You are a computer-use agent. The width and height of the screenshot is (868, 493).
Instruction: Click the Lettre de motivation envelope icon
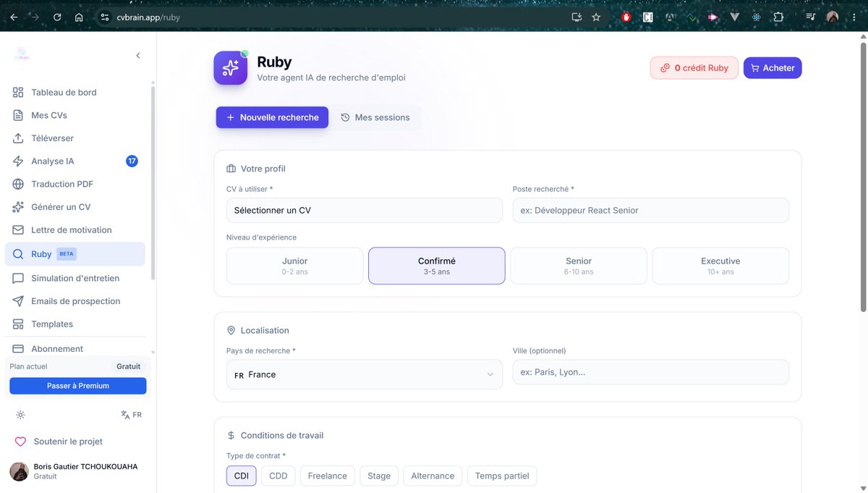click(18, 230)
